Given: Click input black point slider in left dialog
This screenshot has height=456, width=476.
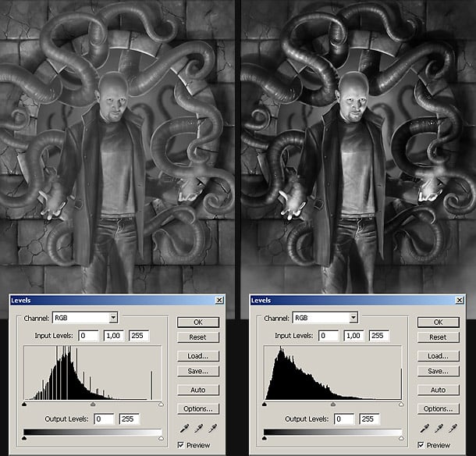Looking at the screenshot, I should click(x=24, y=404).
